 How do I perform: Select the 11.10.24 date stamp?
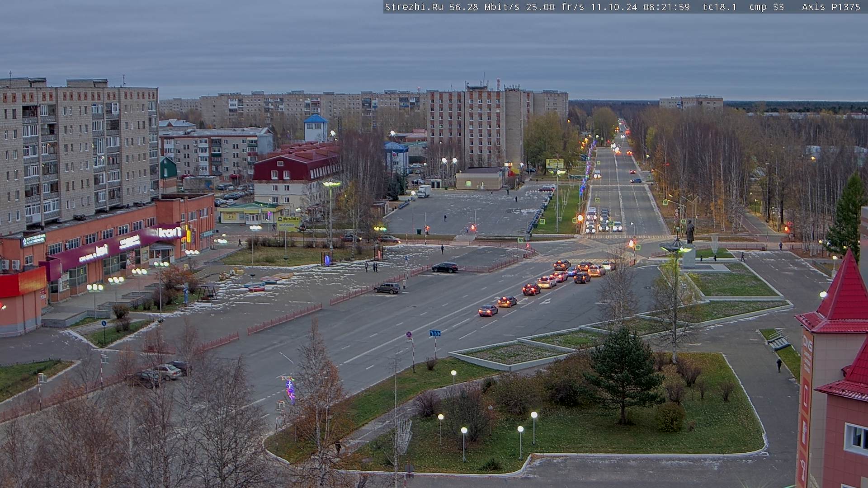point(614,7)
